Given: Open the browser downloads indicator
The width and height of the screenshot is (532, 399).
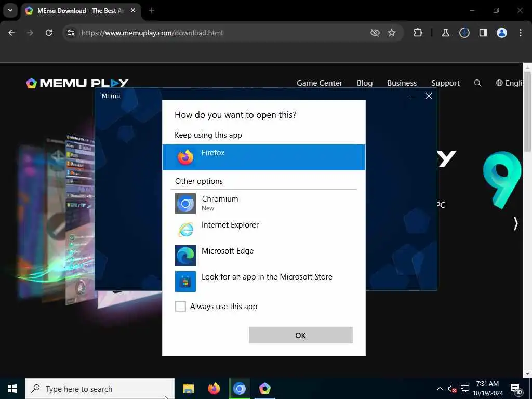Looking at the screenshot, I should [x=464, y=33].
